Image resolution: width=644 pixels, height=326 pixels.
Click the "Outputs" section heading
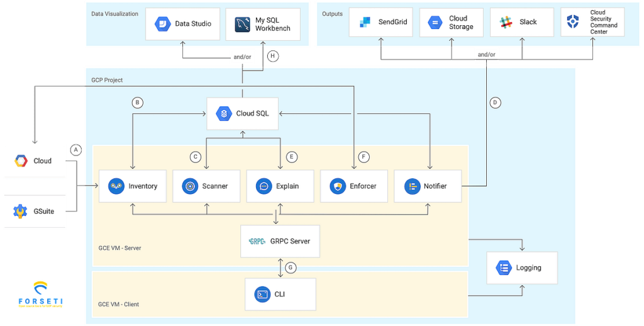pyautogui.click(x=332, y=14)
